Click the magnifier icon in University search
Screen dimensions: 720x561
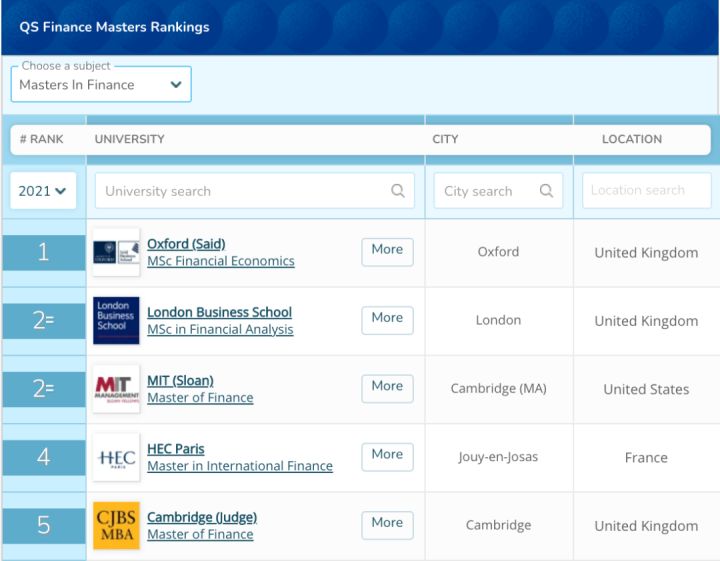point(398,190)
